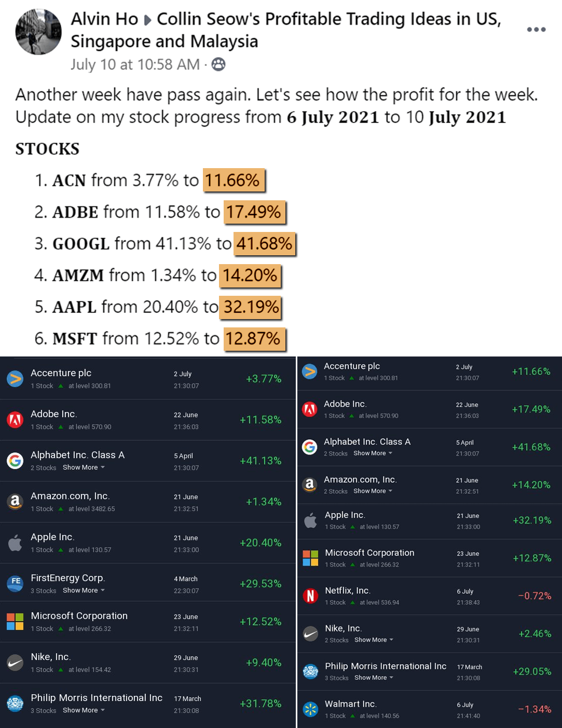Viewport: 562px width, 728px height.
Task: Click the FirstEnergy Corp. FE logo
Action: point(15,583)
